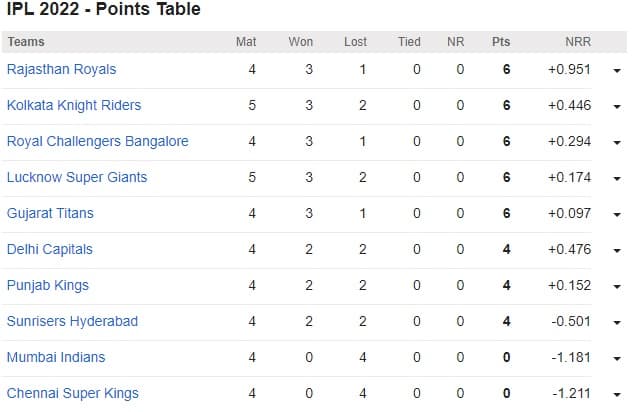Expand the Chennai Super Kings row arrow

pyautogui.click(x=617, y=395)
